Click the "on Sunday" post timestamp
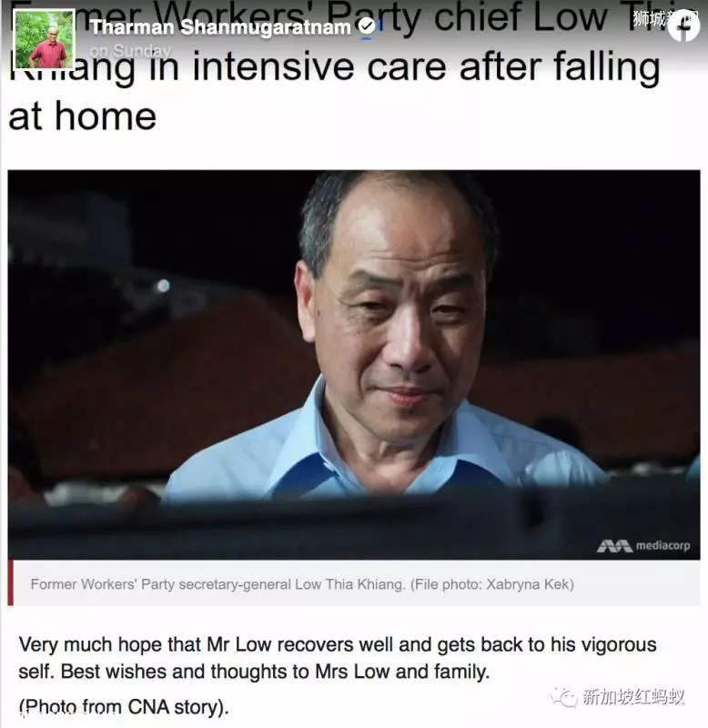 click(129, 51)
